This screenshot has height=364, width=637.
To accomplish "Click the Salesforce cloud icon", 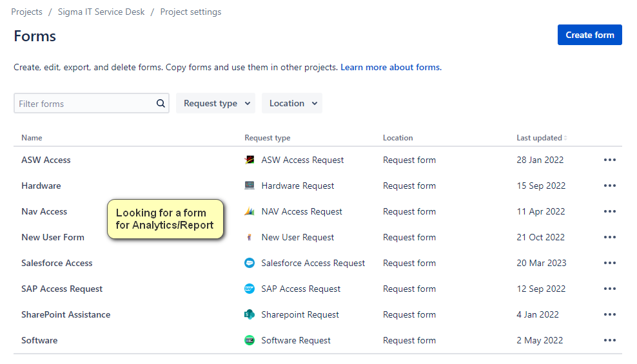I will [250, 263].
